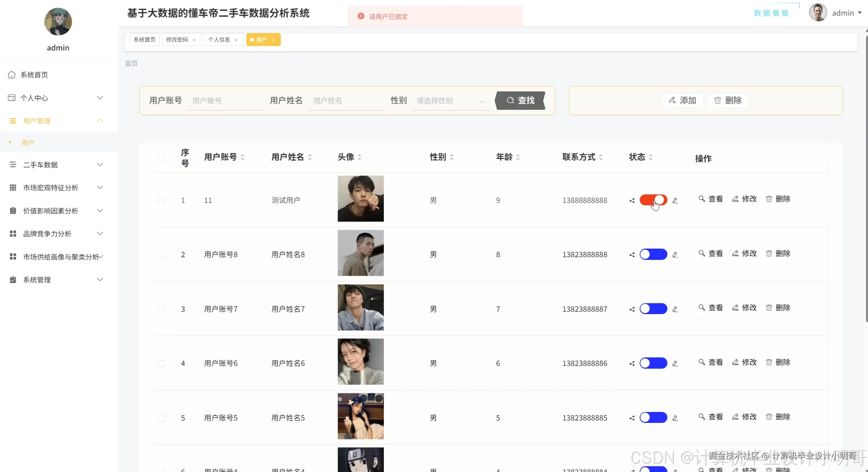This screenshot has width=868, height=472.
Task: Click the 用户管理 icon in the sidebar
Action: pyautogui.click(x=13, y=121)
